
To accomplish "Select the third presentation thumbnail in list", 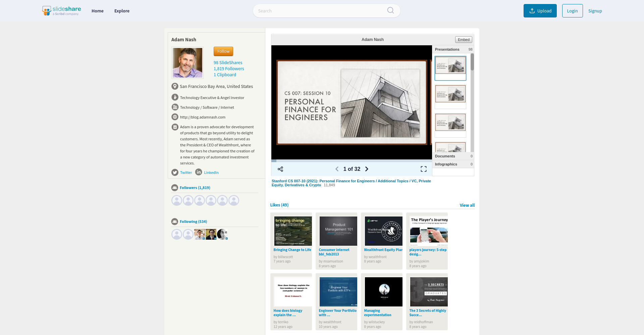I will [x=450, y=125].
